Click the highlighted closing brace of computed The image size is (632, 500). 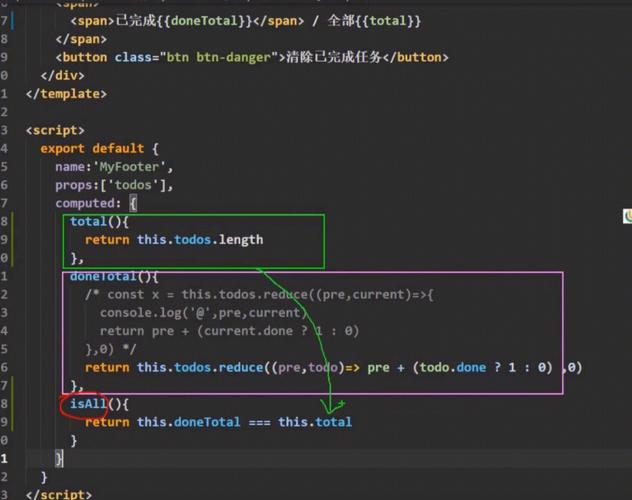(59, 459)
